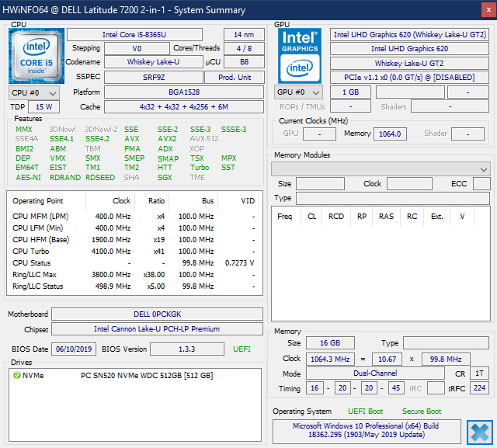Click the Windows 10 Professional operating system box

pos(366,431)
